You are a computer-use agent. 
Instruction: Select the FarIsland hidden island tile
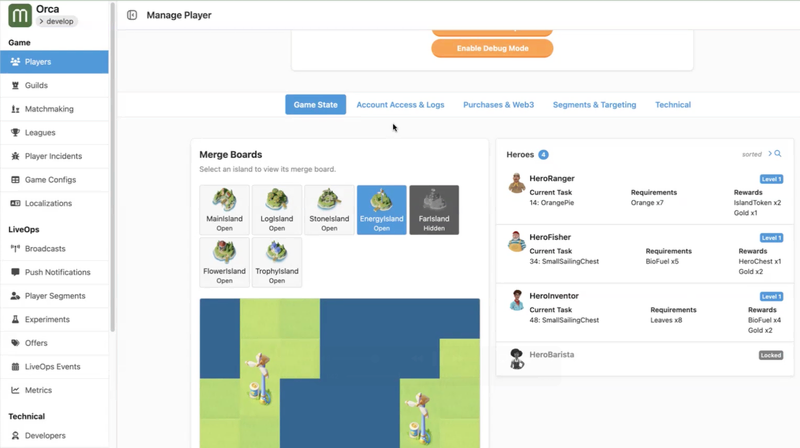coord(434,209)
